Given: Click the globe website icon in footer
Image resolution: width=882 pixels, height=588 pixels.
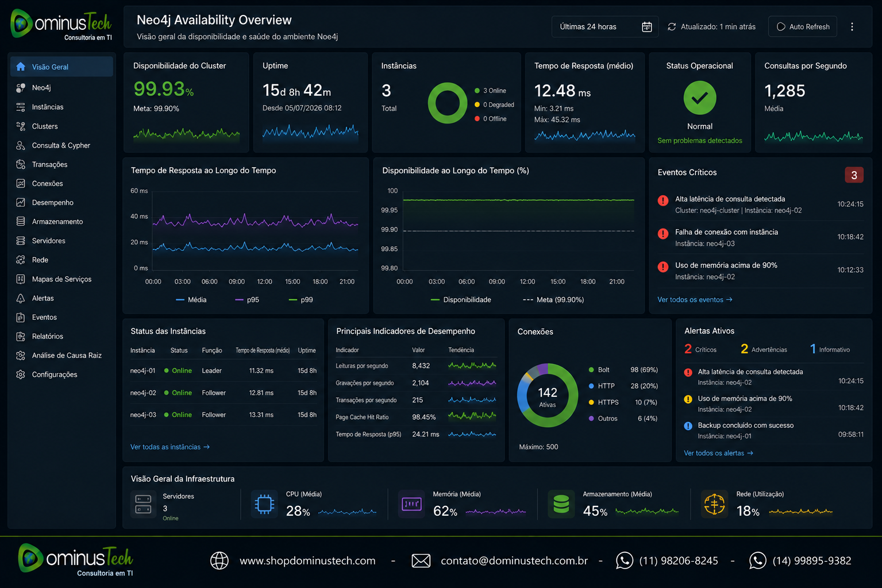Looking at the screenshot, I should tap(219, 560).
